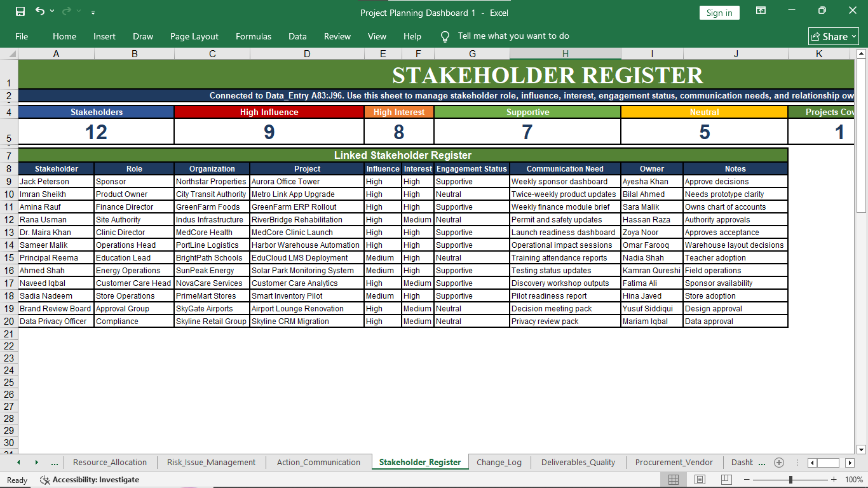The width and height of the screenshot is (868, 488).
Task: Select the 'Linked Stakeholder Register' heading
Action: [403, 155]
